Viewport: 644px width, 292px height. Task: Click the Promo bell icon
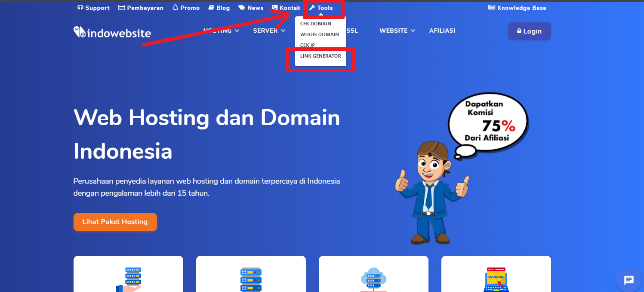tap(175, 7)
